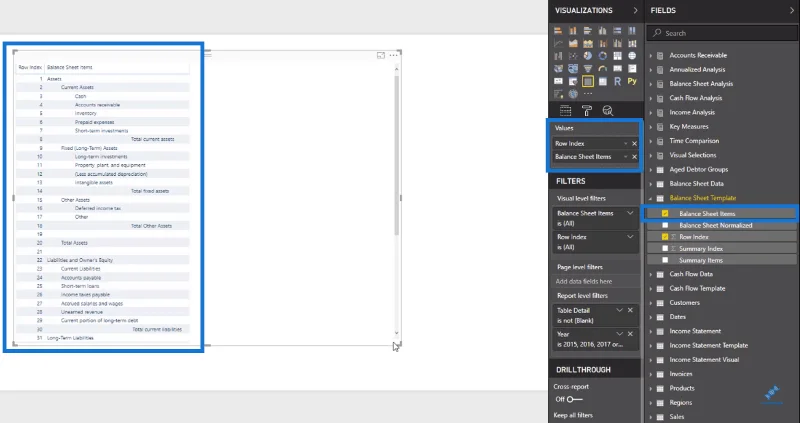The width and height of the screenshot is (800, 423).
Task: Expand the Year filter card
Action: [619, 334]
